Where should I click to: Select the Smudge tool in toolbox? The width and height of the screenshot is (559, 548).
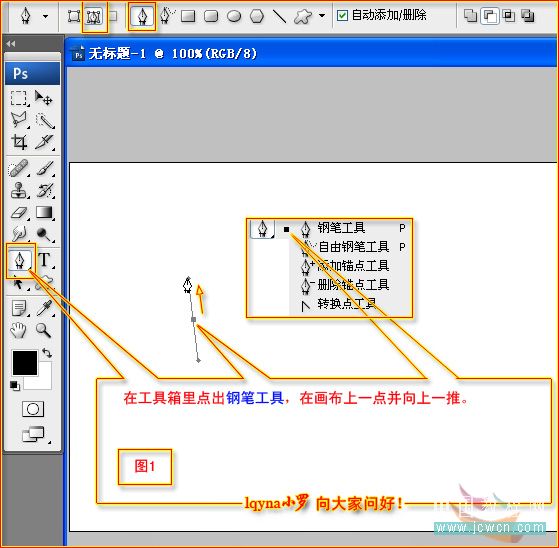pos(19,234)
